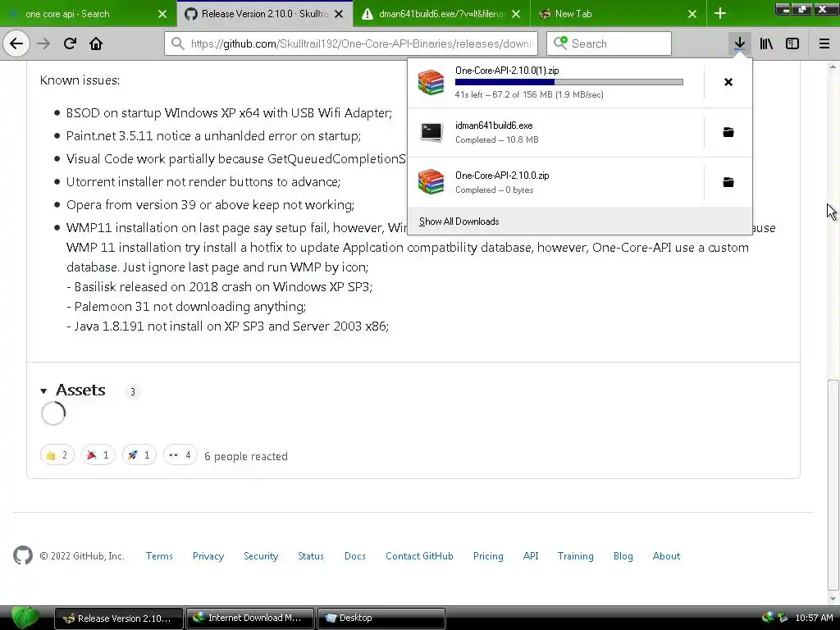Click the address bar magnifier icon
This screenshot has width=840, height=630.
coord(178,43)
